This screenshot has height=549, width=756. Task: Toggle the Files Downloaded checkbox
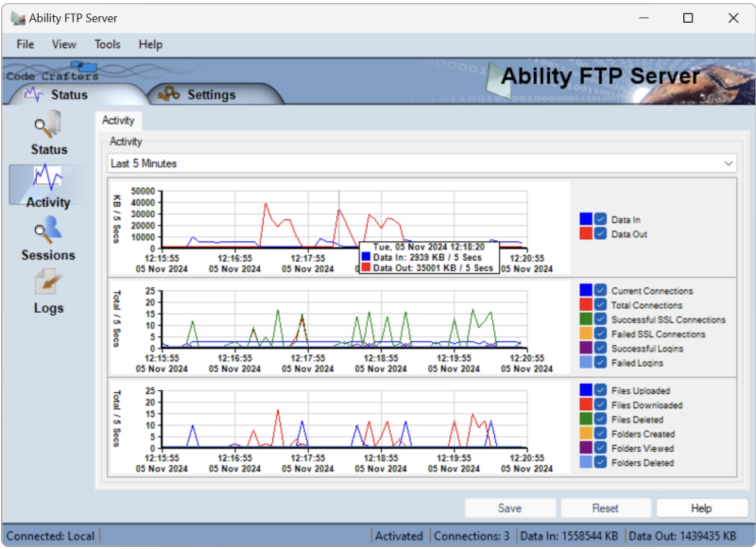click(x=600, y=404)
